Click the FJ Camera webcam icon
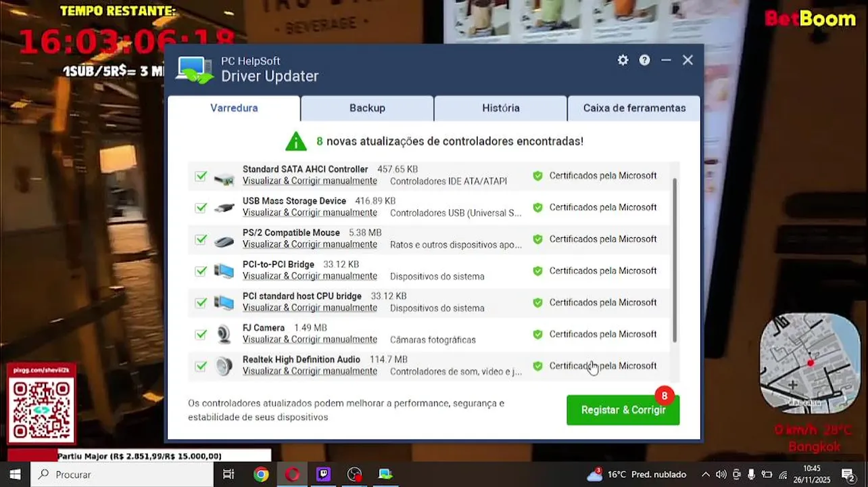 click(x=224, y=334)
